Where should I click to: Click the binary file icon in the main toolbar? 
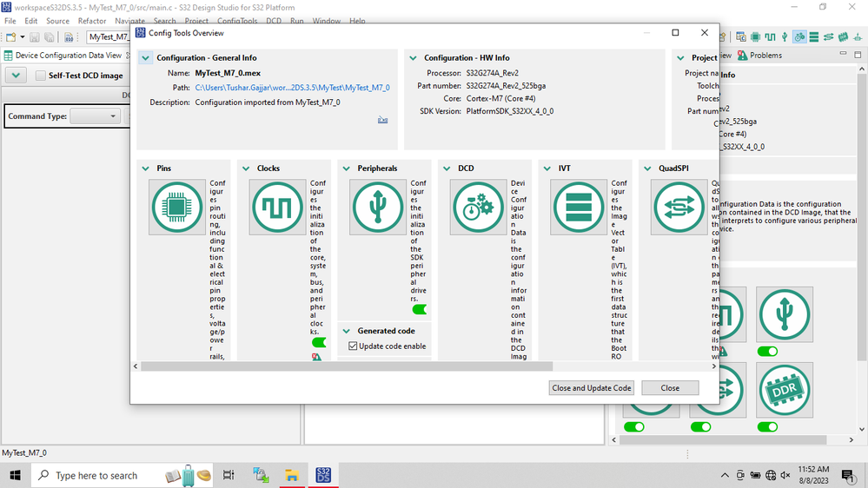tap(69, 37)
